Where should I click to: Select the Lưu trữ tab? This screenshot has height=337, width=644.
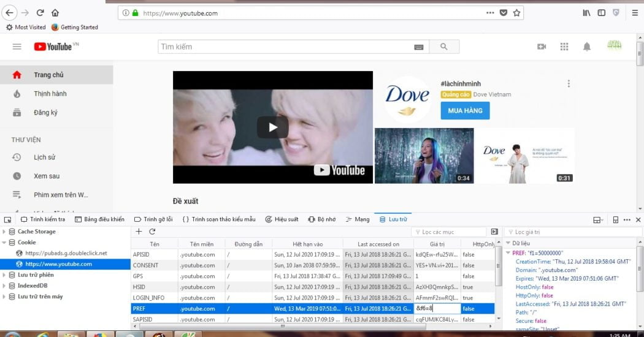click(x=393, y=219)
